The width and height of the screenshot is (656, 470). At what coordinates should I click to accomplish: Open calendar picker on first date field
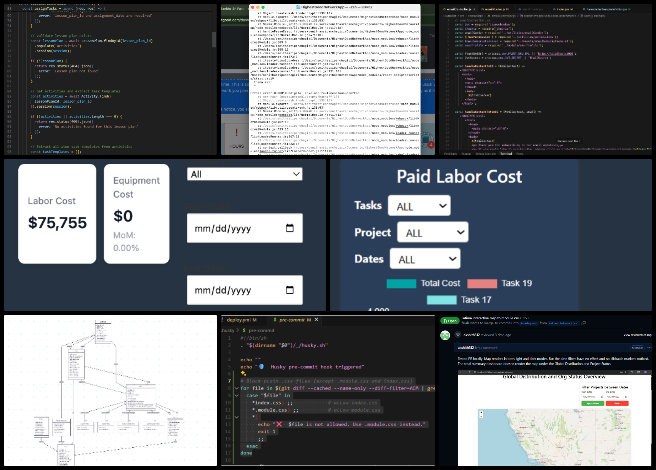290,229
